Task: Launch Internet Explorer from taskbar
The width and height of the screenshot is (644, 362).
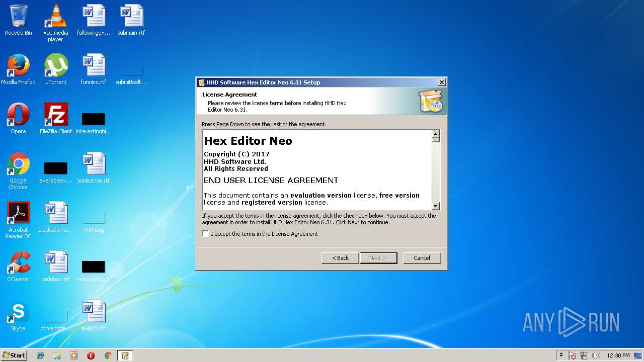Action: point(40,355)
